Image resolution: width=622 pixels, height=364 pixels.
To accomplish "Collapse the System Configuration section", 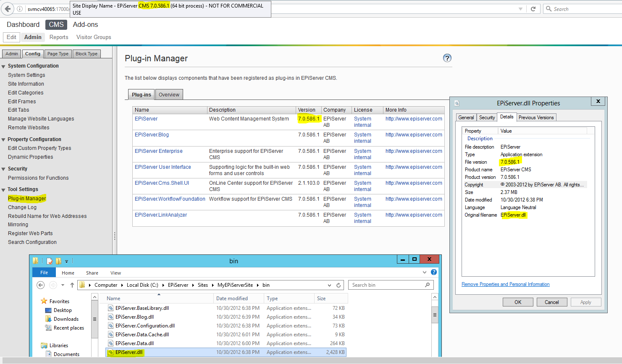I will click(x=3, y=66).
